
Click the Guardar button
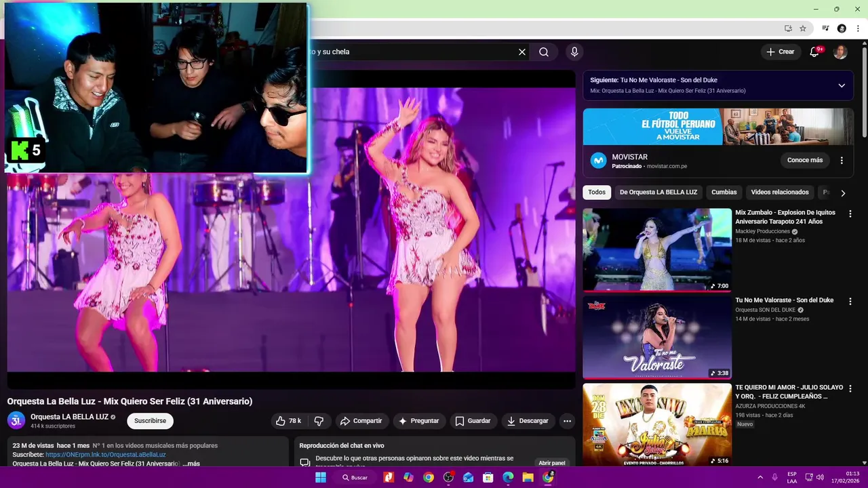(x=473, y=421)
